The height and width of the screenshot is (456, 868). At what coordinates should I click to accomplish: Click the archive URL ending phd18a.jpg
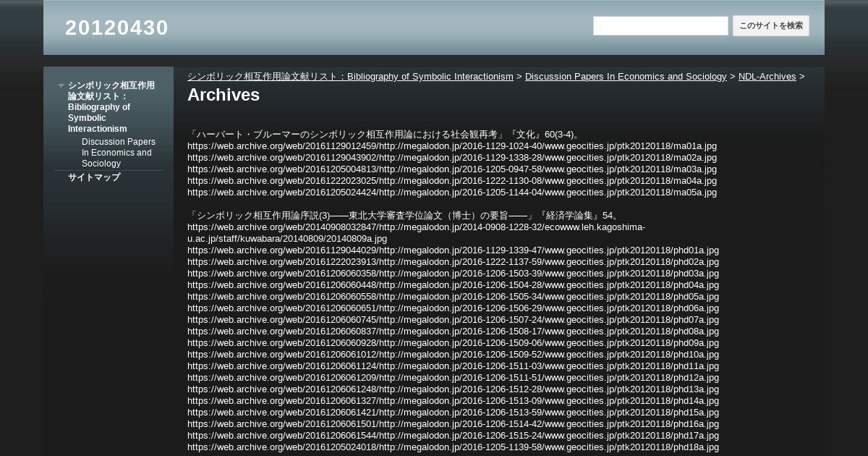(453, 447)
